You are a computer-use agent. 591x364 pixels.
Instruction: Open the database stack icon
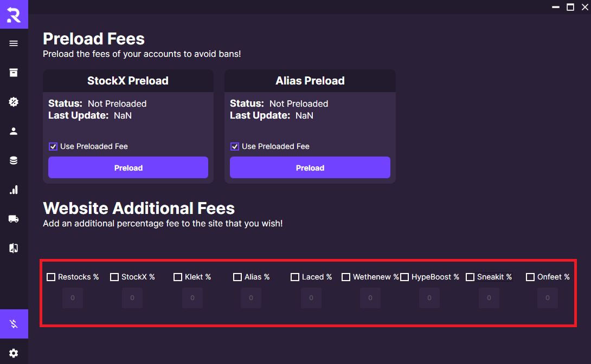coord(14,160)
